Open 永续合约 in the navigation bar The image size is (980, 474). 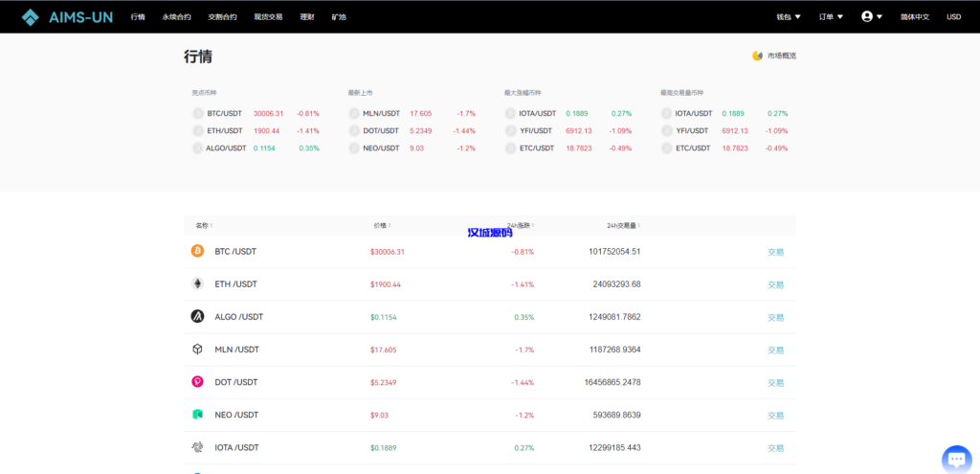tap(176, 16)
